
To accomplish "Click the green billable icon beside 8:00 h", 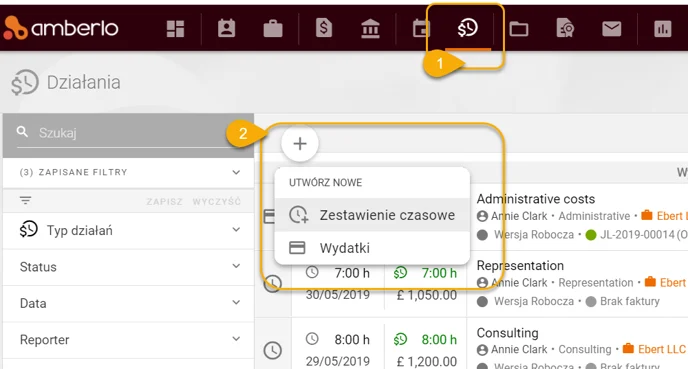I will click(x=400, y=339).
